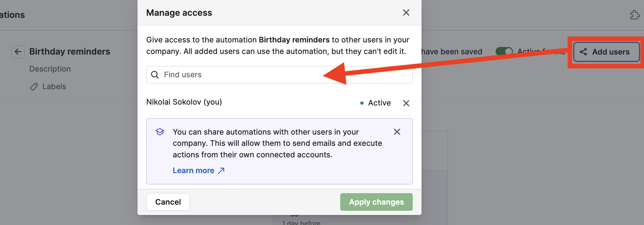Dismiss the share automations info banner
Image resolution: width=644 pixels, height=225 pixels.
coord(397,132)
